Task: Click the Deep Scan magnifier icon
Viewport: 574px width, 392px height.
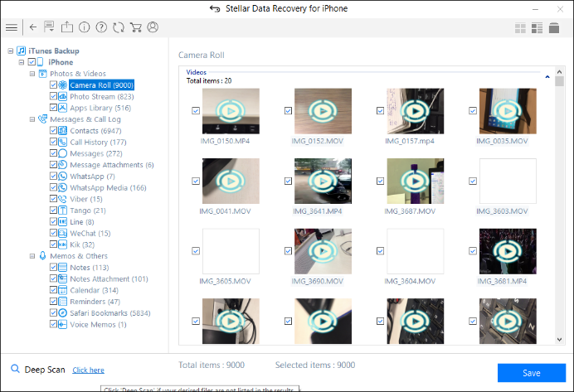Action: point(15,369)
